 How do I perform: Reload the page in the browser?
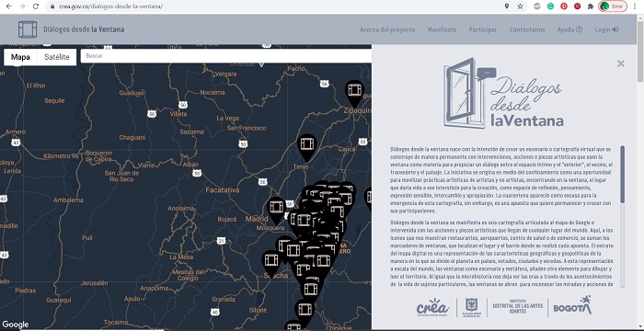(x=36, y=6)
